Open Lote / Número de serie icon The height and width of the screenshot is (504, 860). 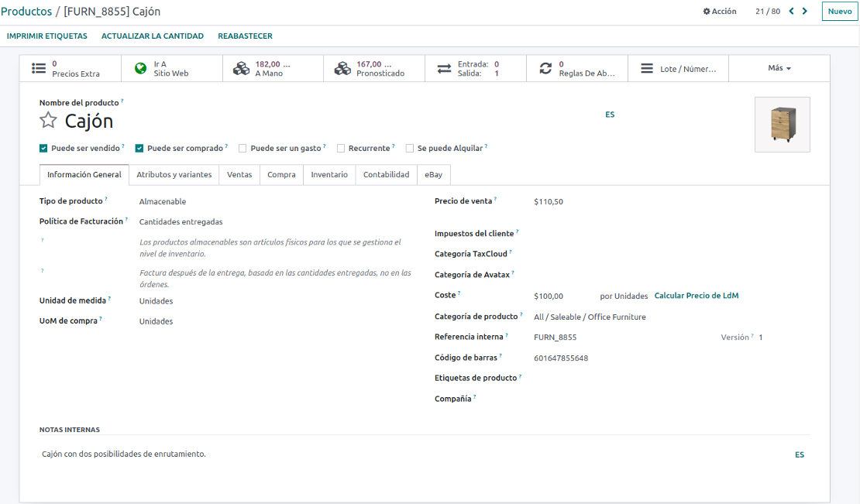point(647,68)
